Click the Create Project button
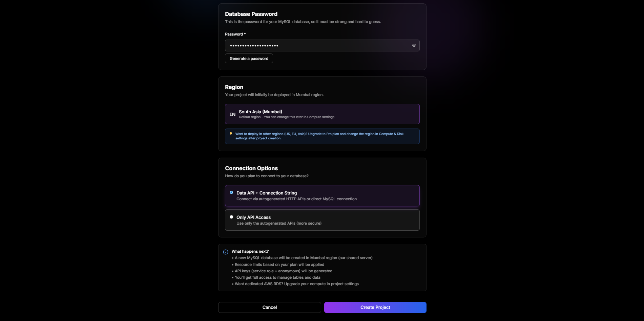This screenshot has height=321, width=644. (375, 307)
